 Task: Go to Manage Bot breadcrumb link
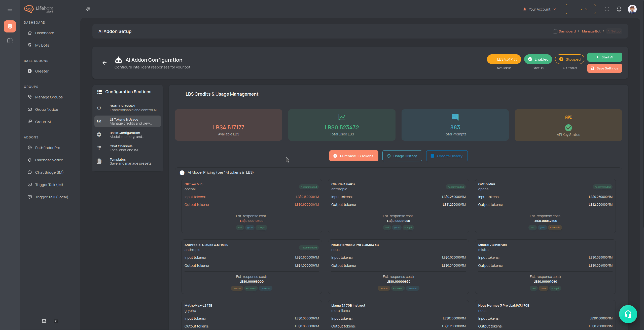point(591,31)
